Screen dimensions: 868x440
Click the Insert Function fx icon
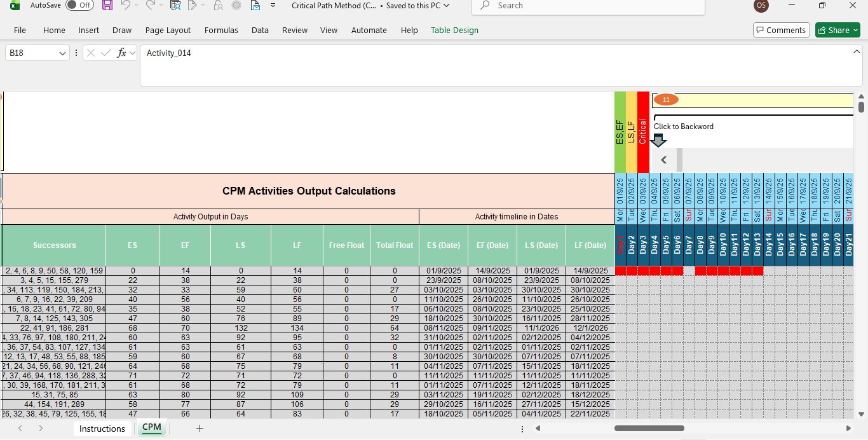(122, 53)
